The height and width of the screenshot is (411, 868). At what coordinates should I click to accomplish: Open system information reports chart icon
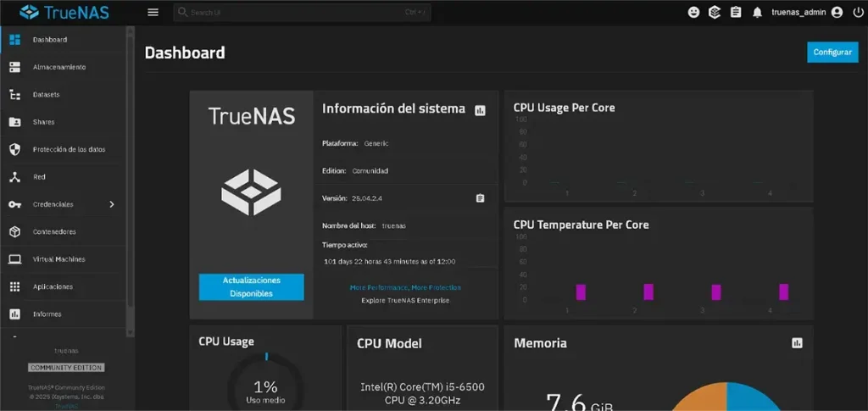480,110
